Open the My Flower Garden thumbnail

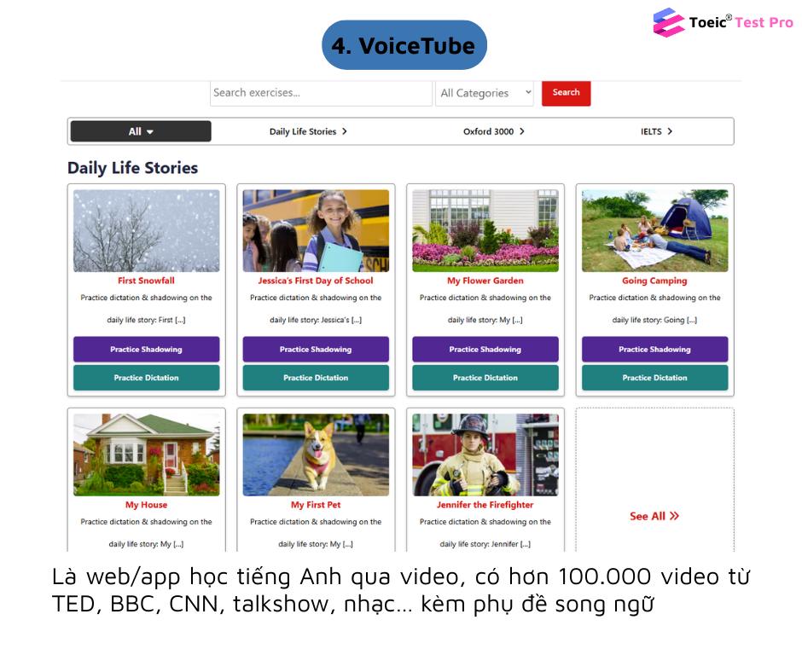pyautogui.click(x=485, y=230)
